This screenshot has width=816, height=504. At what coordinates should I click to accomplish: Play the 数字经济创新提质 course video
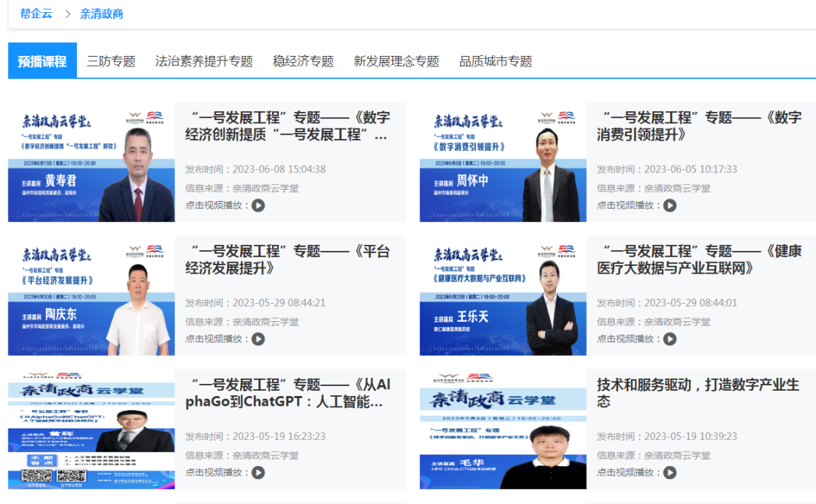(258, 205)
